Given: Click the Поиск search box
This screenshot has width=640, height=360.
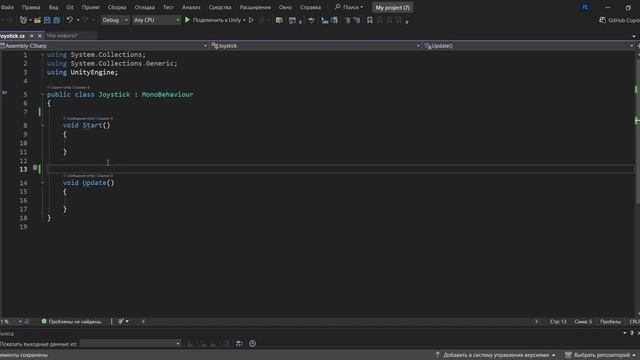Looking at the screenshot, I should pyautogui.click(x=349, y=7).
